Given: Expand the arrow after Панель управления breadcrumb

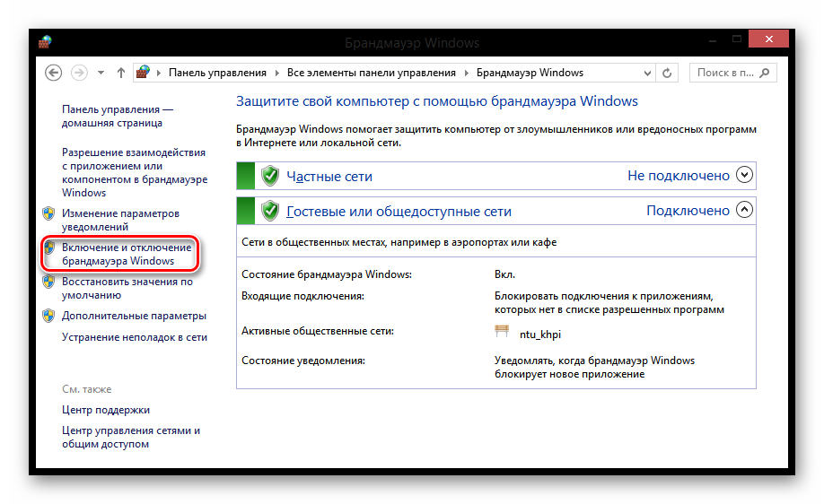Looking at the screenshot, I should pyautogui.click(x=277, y=73).
